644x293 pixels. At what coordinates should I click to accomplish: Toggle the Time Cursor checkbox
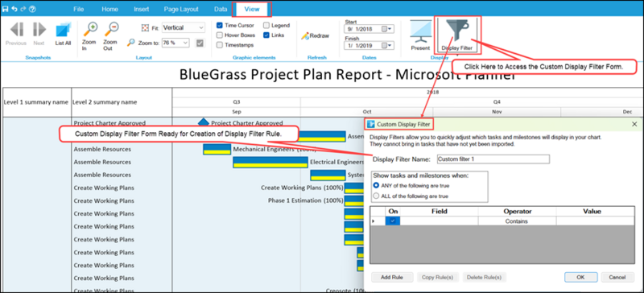point(220,26)
